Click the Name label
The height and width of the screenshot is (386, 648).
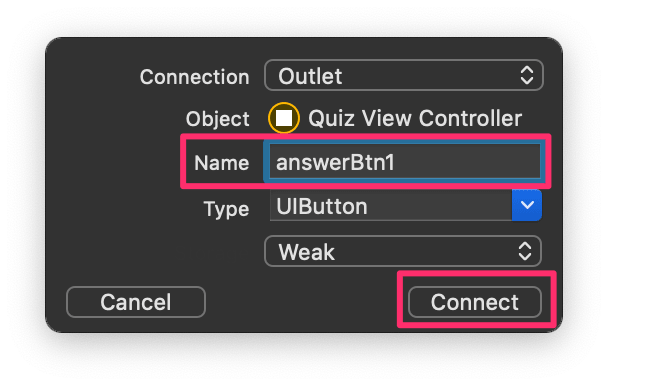(222, 163)
